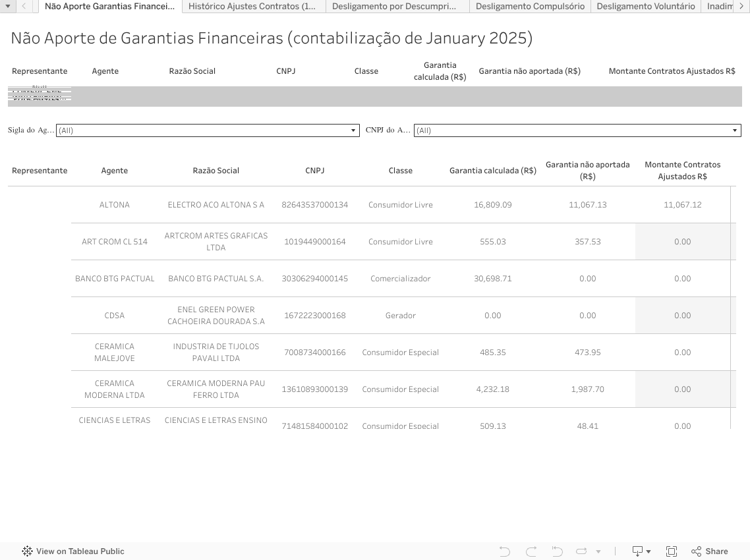Click CNPJ 71481584000102
The height and width of the screenshot is (560, 750).
click(x=315, y=426)
